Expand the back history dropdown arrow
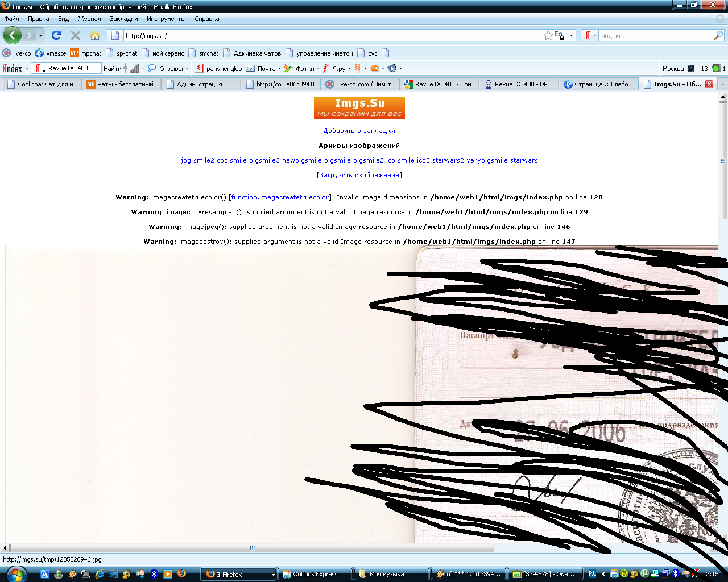 point(40,35)
